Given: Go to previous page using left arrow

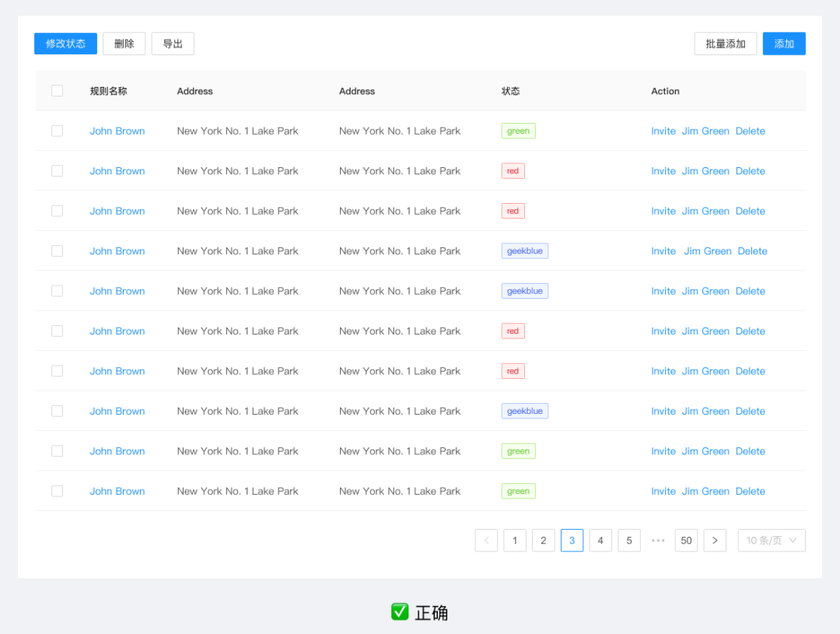Looking at the screenshot, I should (486, 541).
